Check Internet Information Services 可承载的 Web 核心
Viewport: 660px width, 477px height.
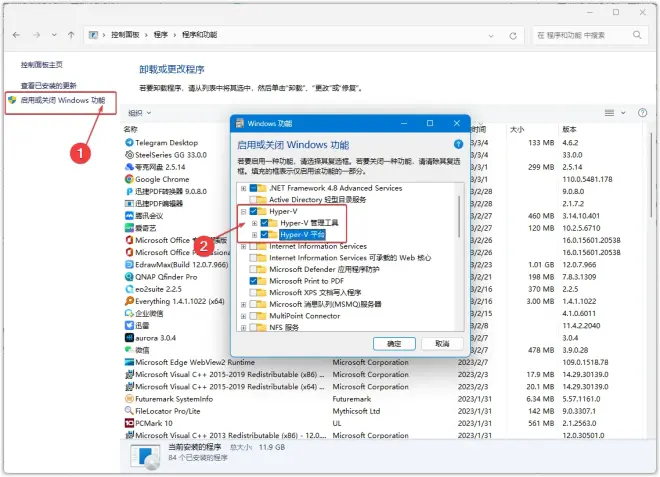point(253,258)
